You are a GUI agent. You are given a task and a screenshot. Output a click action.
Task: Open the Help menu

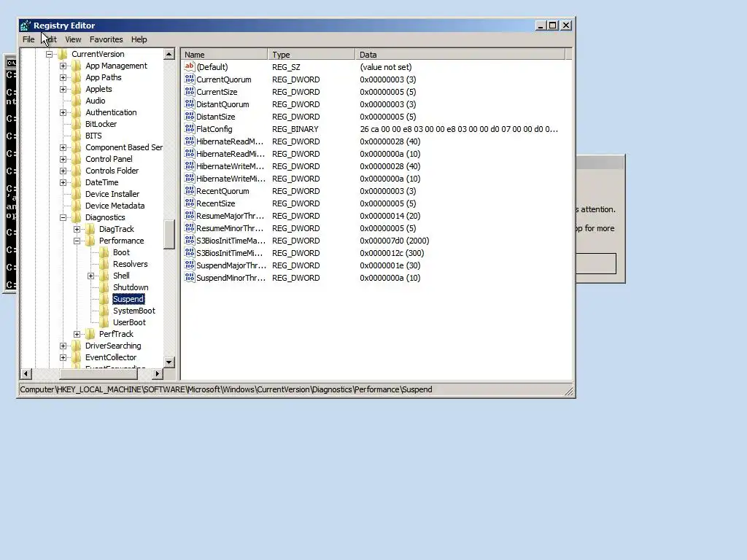(139, 39)
